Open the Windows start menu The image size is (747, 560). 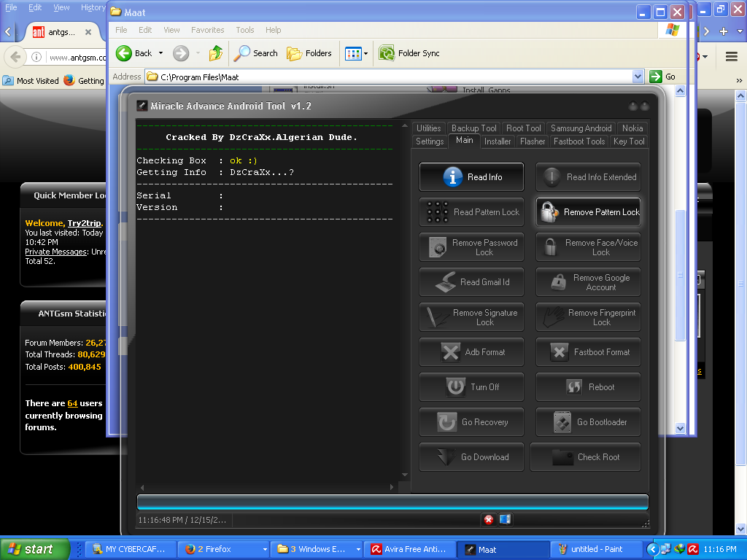35,549
